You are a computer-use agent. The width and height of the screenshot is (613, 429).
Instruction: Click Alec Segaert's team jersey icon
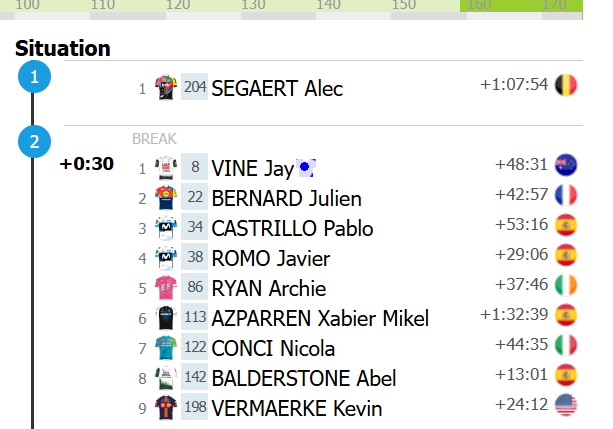(x=165, y=87)
